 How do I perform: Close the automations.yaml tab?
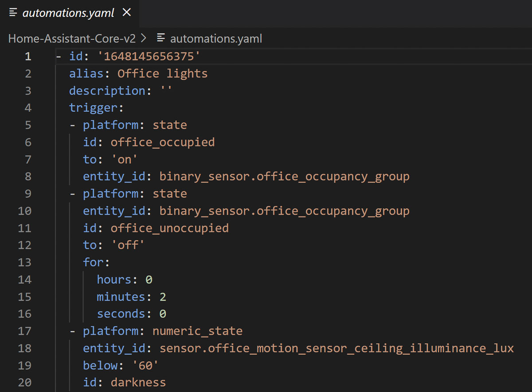127,13
